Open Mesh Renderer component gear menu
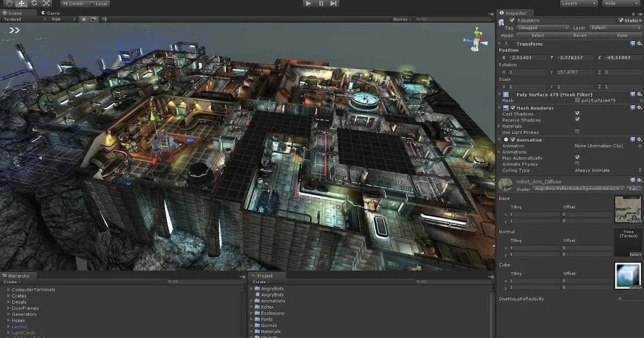Screen dimensions: 644x338 pos(640,107)
